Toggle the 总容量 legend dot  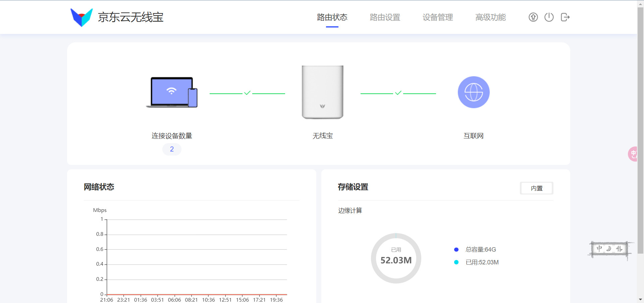click(x=456, y=250)
